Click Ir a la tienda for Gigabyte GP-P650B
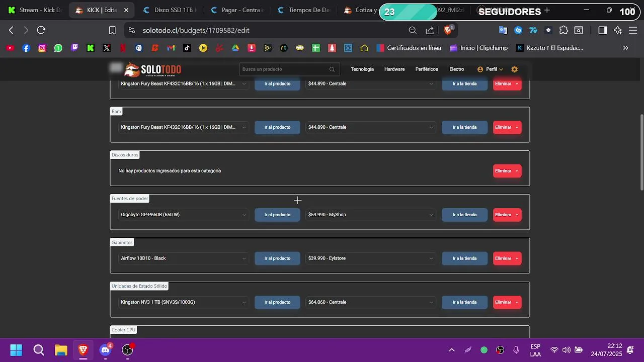 (x=464, y=215)
